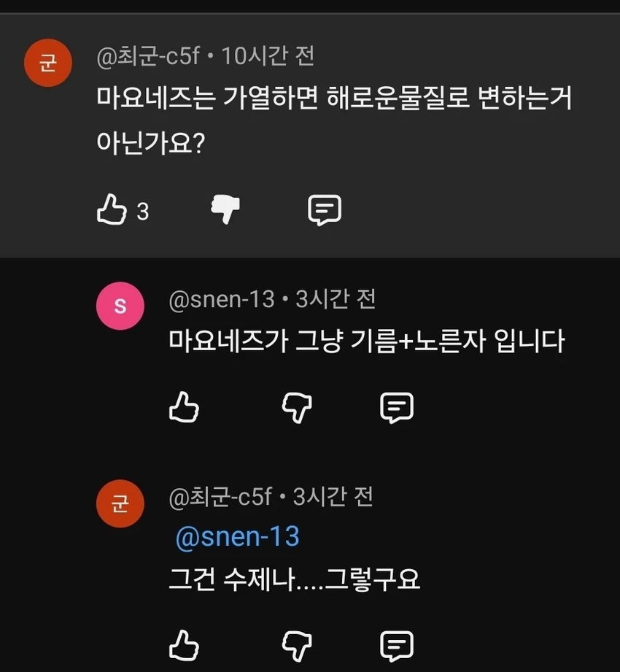Open orange 군 avatar on the top comment
The height and width of the screenshot is (672, 620).
48,63
